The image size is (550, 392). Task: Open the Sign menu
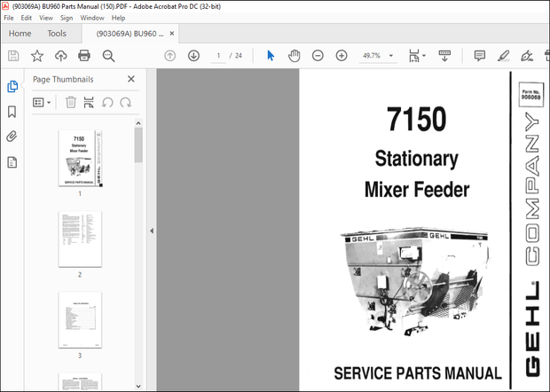[67, 18]
